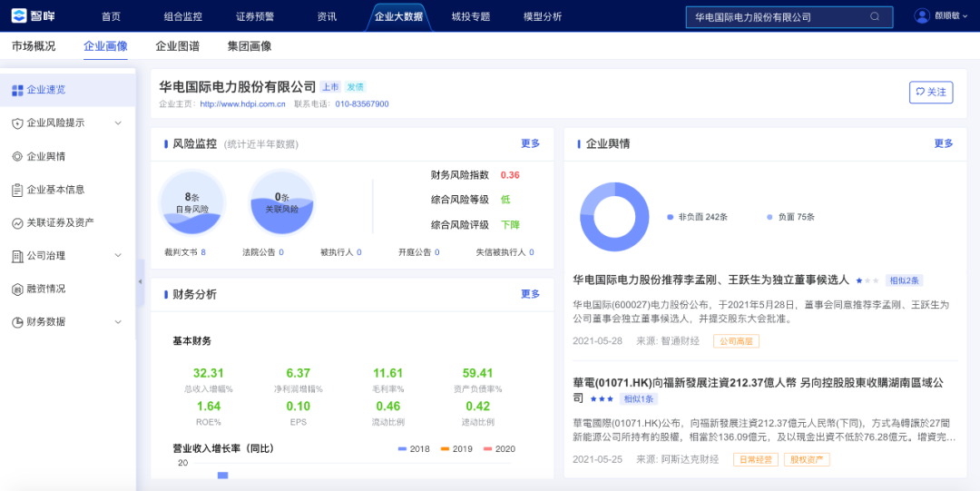
Task: Open 组合监控 navigation item
Action: pos(182,17)
